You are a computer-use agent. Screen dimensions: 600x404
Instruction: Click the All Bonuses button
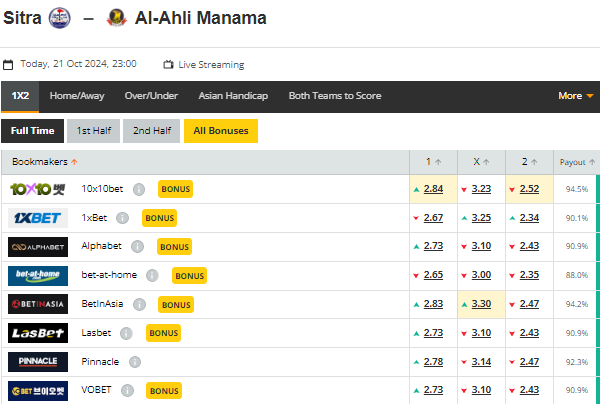click(x=221, y=131)
